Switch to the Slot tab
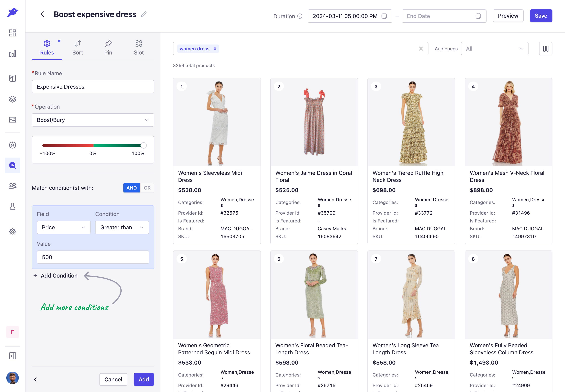This screenshot has width=565, height=392. 139,48
